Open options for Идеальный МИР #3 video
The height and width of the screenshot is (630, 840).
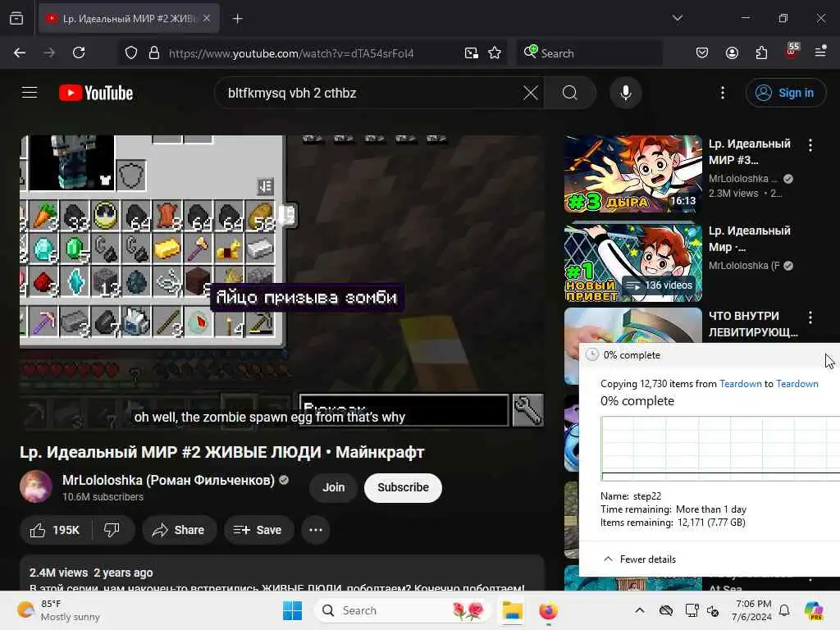pos(810,144)
